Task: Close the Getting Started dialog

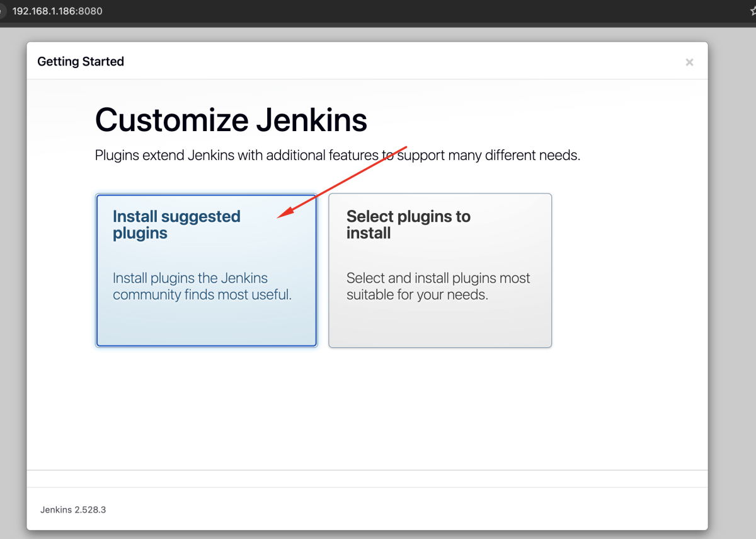Action: [689, 62]
